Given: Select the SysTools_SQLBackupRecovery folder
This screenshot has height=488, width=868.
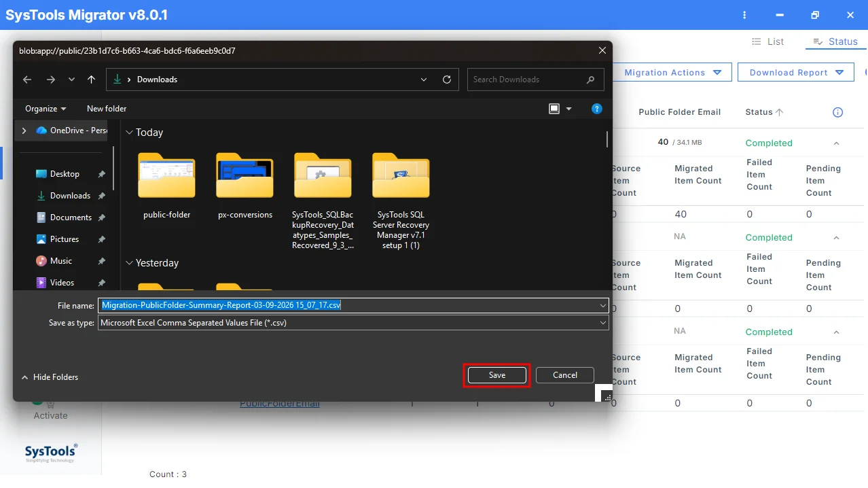Looking at the screenshot, I should [x=323, y=201].
